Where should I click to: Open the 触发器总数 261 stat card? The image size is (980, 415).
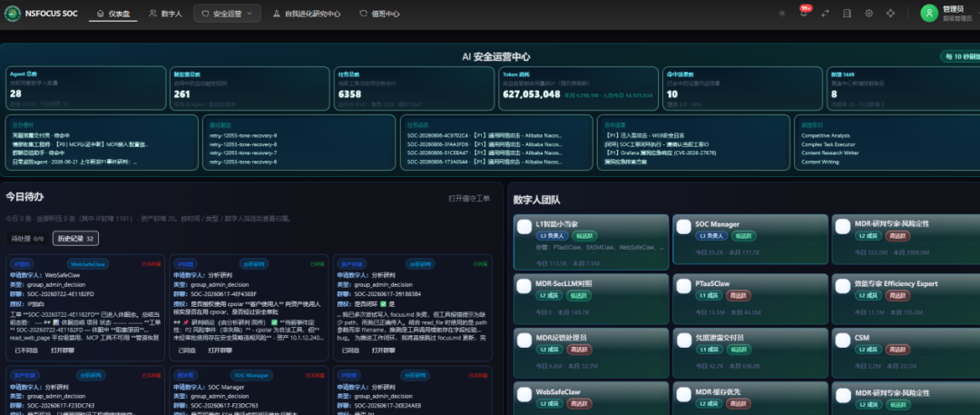(250, 88)
